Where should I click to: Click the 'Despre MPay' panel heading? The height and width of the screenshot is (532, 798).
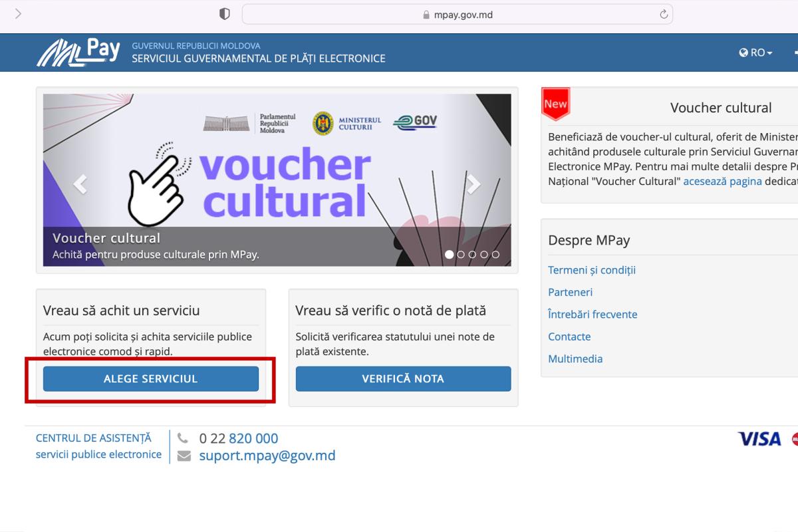point(589,241)
